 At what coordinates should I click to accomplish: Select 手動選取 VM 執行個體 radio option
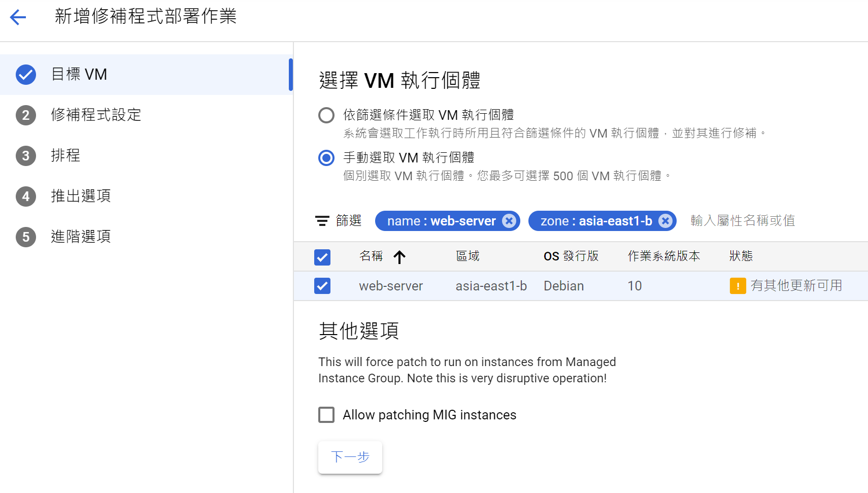326,158
